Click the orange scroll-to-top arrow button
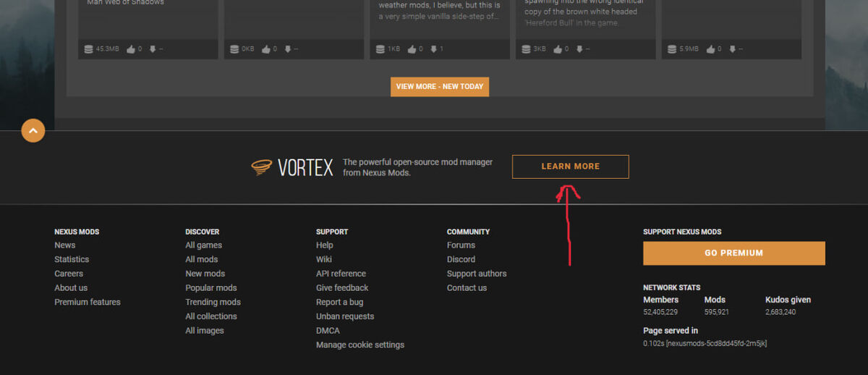The height and width of the screenshot is (375, 868). pos(33,130)
